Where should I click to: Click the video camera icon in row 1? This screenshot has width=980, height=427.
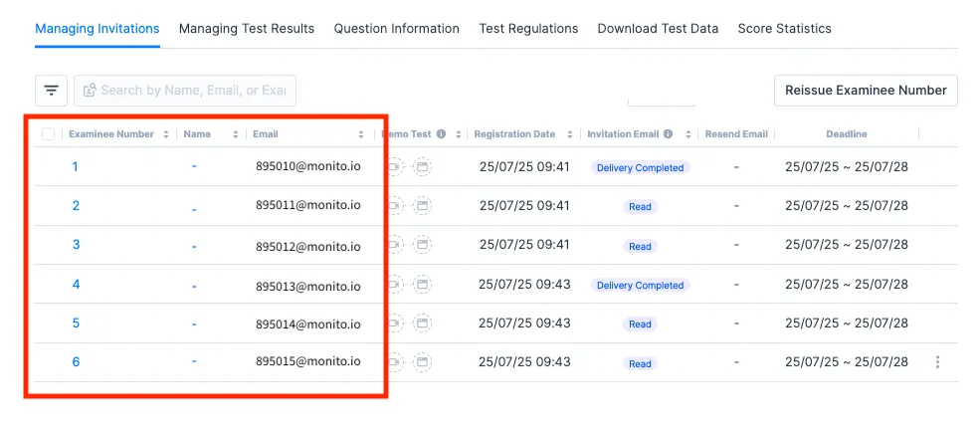pyautogui.click(x=396, y=167)
